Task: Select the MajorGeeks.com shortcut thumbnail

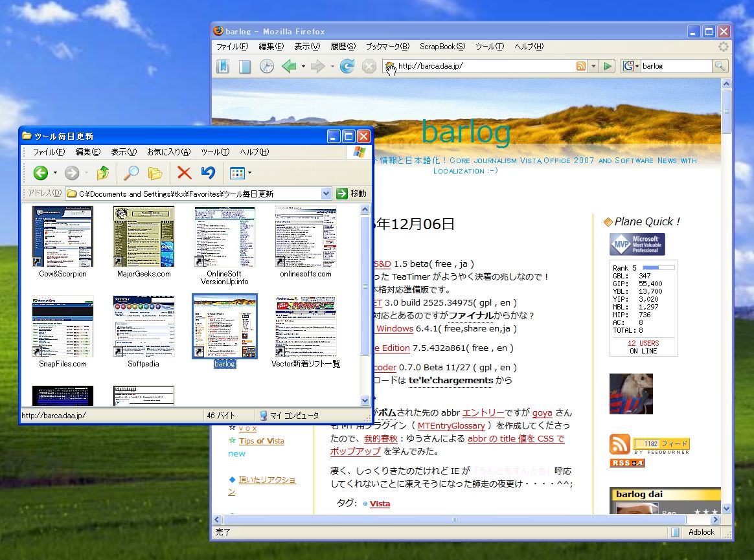Action: point(144,236)
